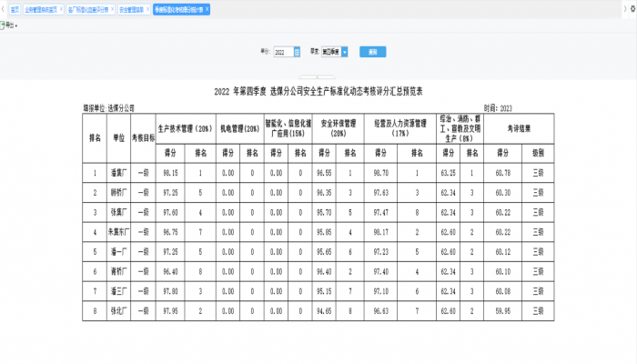Click the 查询 query button
The height and width of the screenshot is (364, 637).
point(372,52)
